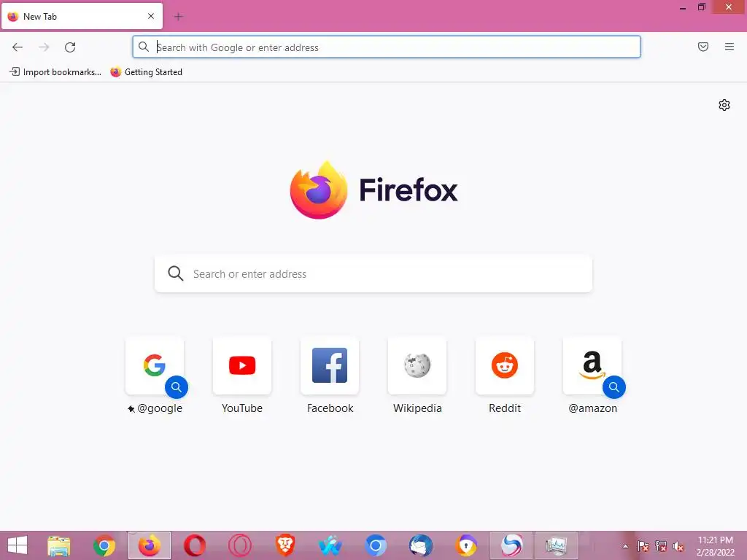The image size is (747, 560).
Task: Open the system monitor taskbar icon
Action: coord(557,545)
